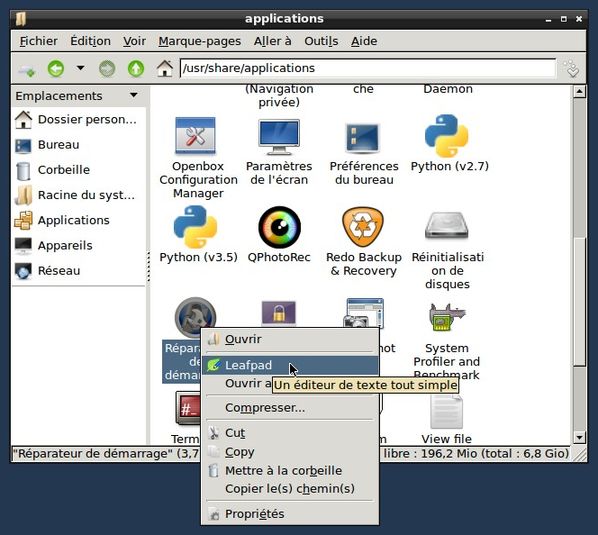Click the home folder toolbar icon
The height and width of the screenshot is (535, 598).
tap(165, 69)
